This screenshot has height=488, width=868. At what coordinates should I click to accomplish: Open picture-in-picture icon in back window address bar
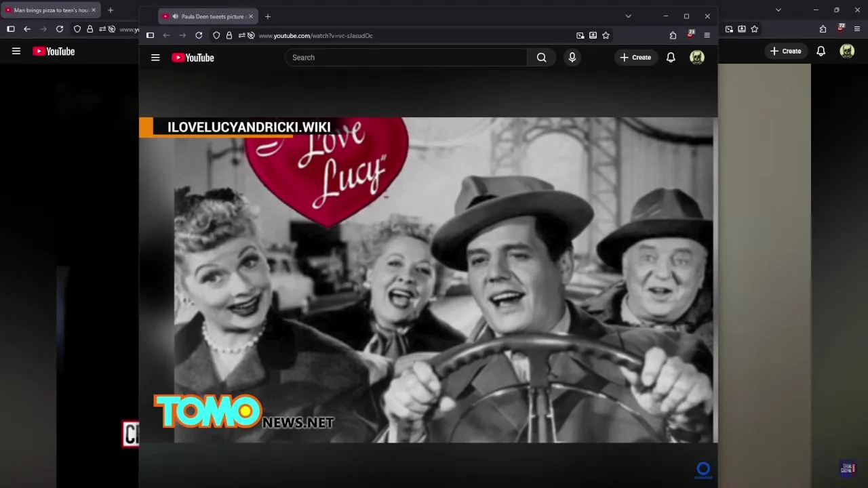coord(729,29)
